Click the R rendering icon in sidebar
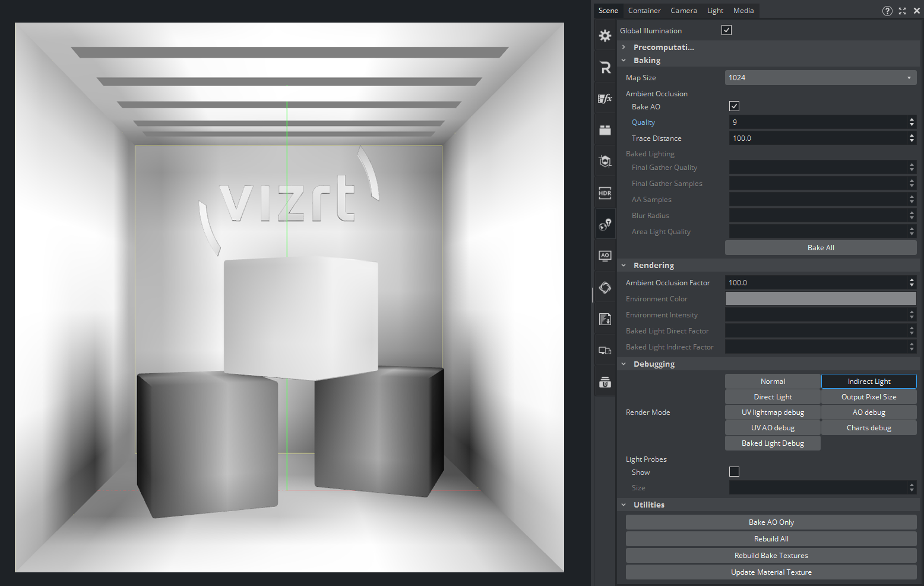 click(605, 68)
